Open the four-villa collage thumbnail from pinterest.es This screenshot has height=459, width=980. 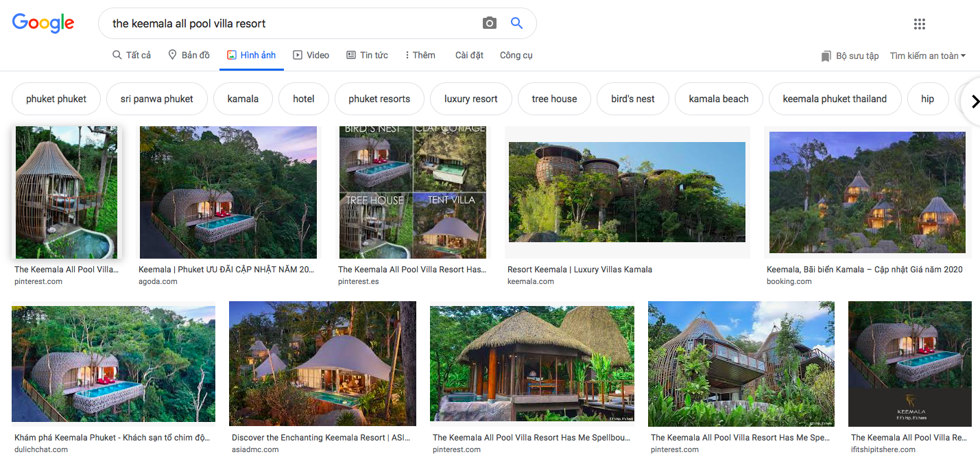[412, 192]
